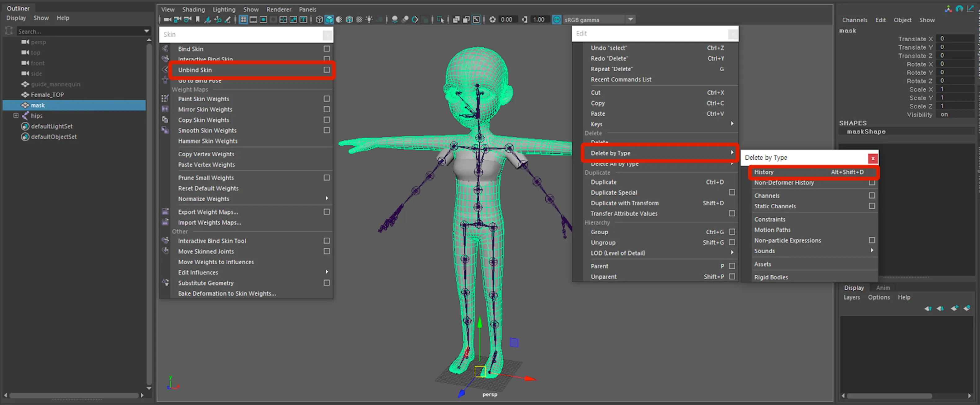Click the Grease Pencil icon in viewport toolbar

coord(228,20)
